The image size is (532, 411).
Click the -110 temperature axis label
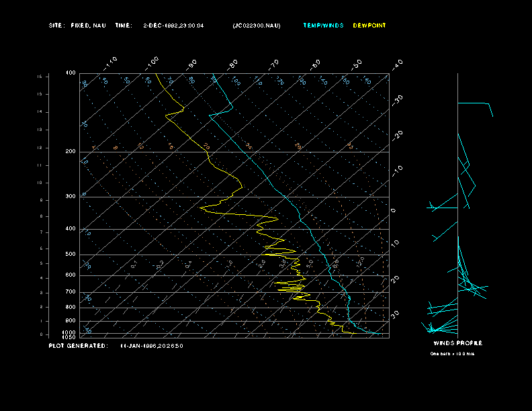[x=110, y=64]
